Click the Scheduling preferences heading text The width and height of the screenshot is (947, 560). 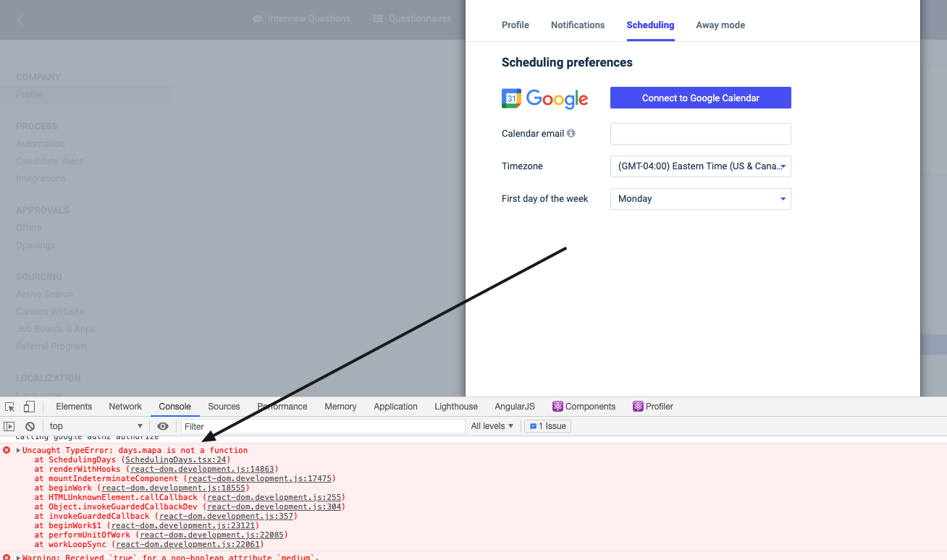pos(567,62)
